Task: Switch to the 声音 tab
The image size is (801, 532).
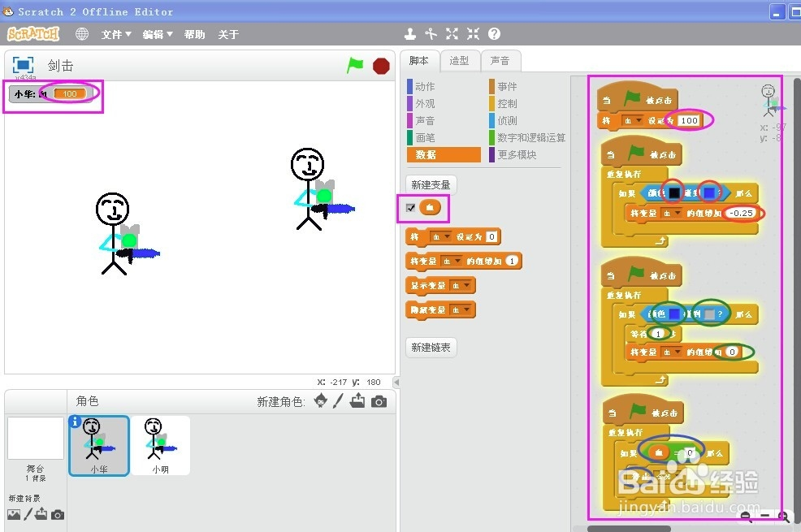Action: [x=500, y=61]
